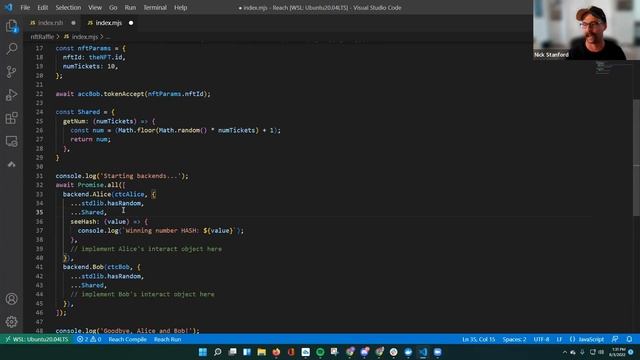Open Task View on the taskbar
The width and height of the screenshot is (640, 360).
click(x=232, y=352)
